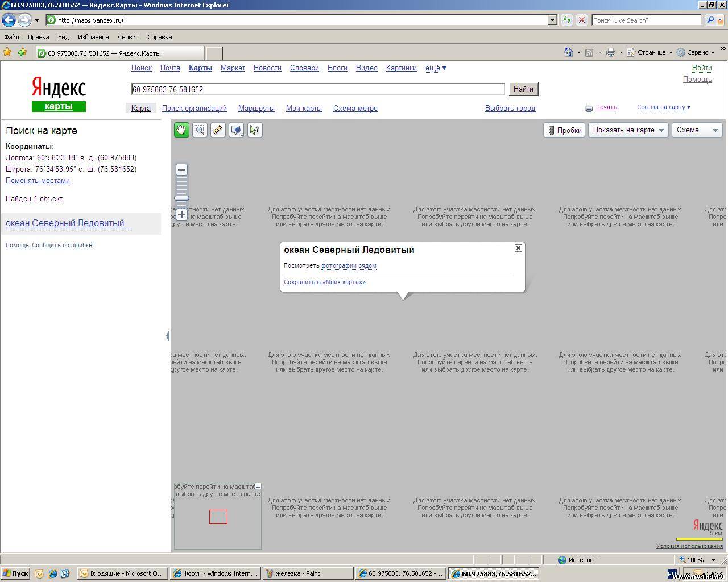The image size is (728, 582).
Task: Click the RSS feeds icon
Action: [589, 52]
